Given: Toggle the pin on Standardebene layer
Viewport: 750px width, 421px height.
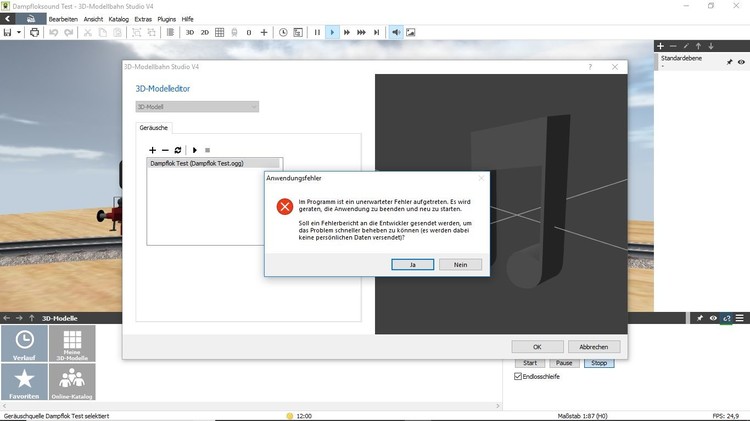Looking at the screenshot, I should point(729,62).
